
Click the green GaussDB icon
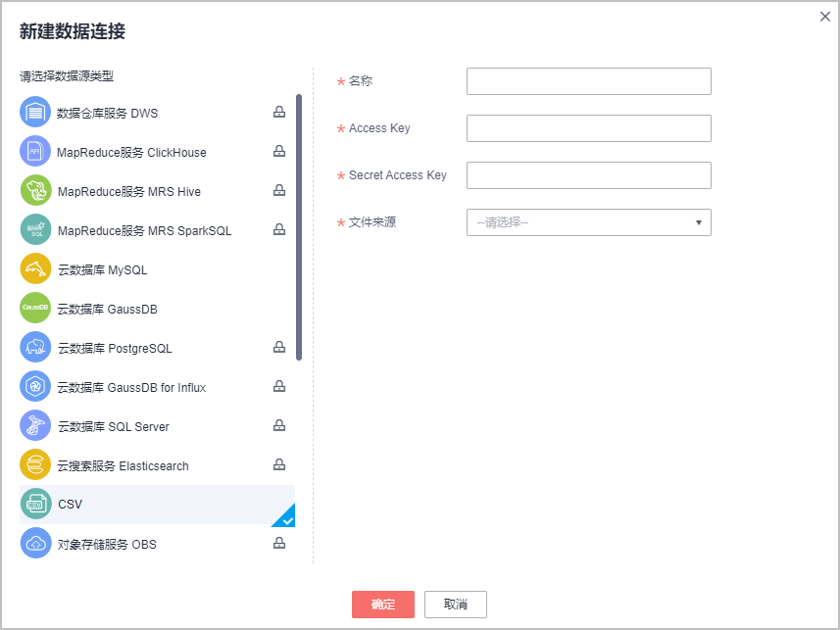pos(35,308)
